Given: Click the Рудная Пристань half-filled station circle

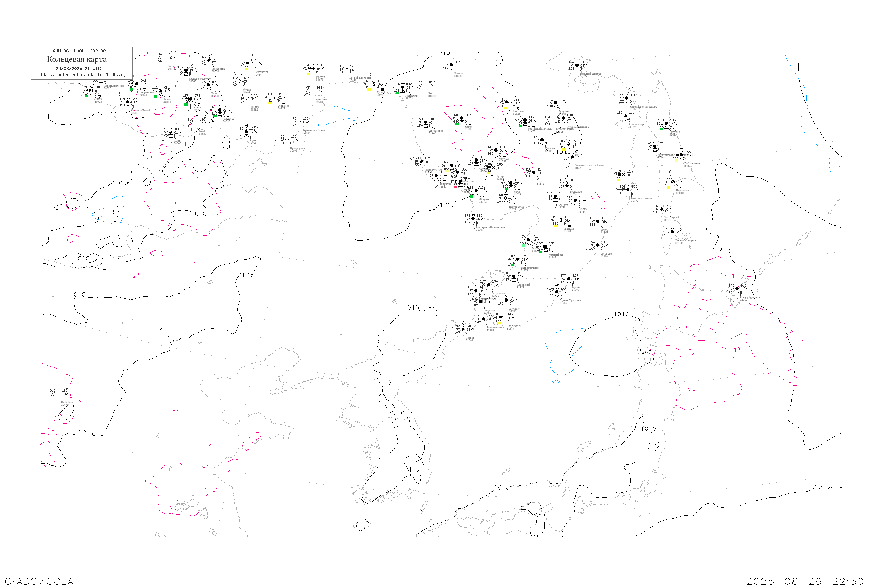Looking at the screenshot, I should coord(557,292).
